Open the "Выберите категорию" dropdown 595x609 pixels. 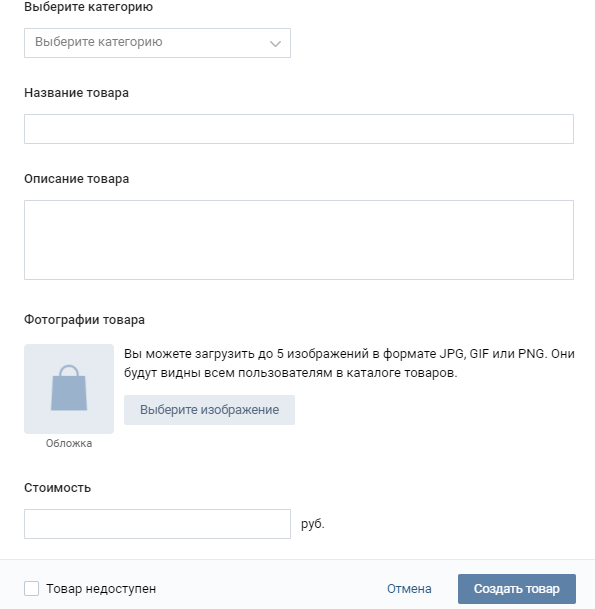(x=157, y=43)
